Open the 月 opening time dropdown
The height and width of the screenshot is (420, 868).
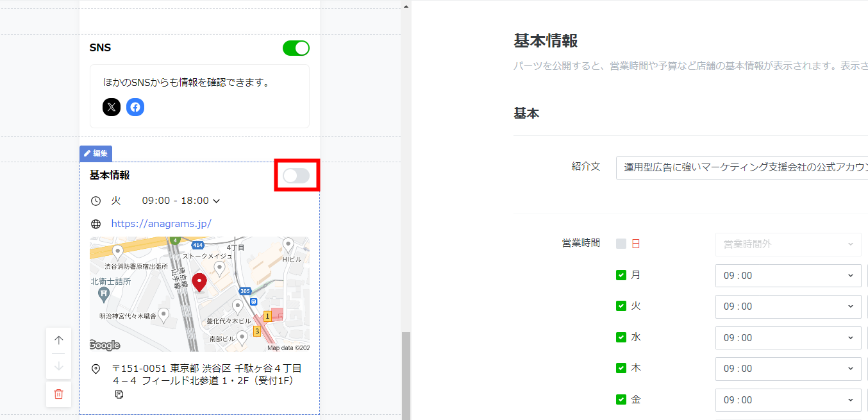pyautogui.click(x=788, y=276)
